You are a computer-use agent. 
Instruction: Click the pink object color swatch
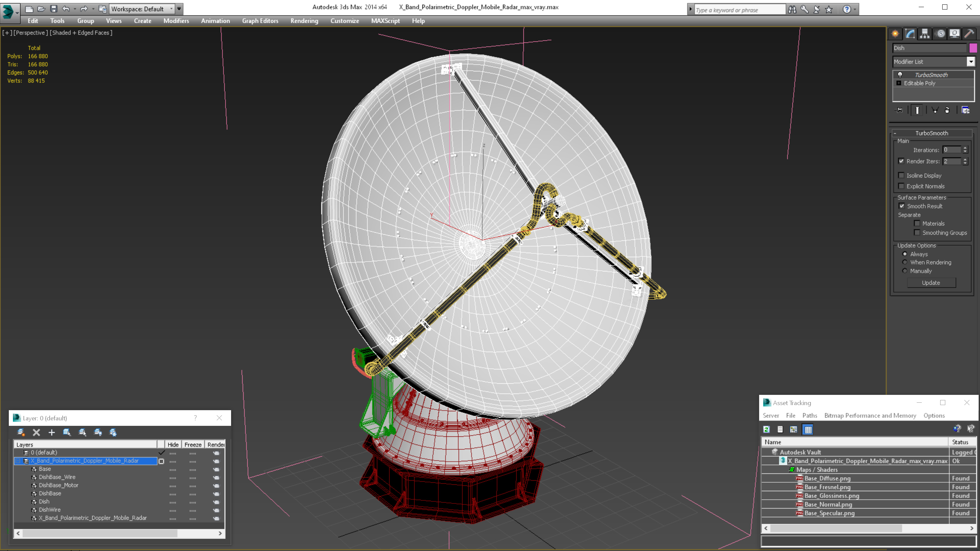(x=973, y=48)
